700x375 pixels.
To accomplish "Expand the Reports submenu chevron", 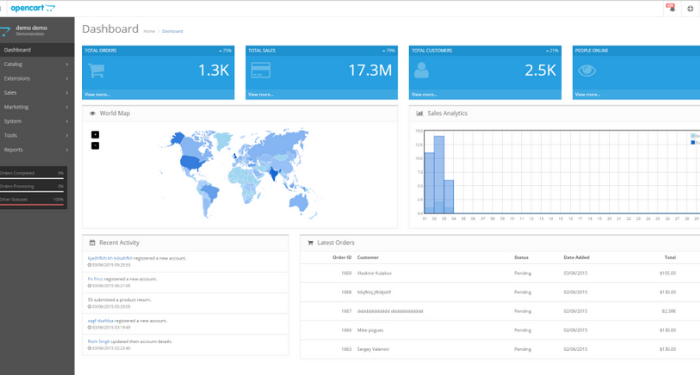I will coord(67,150).
